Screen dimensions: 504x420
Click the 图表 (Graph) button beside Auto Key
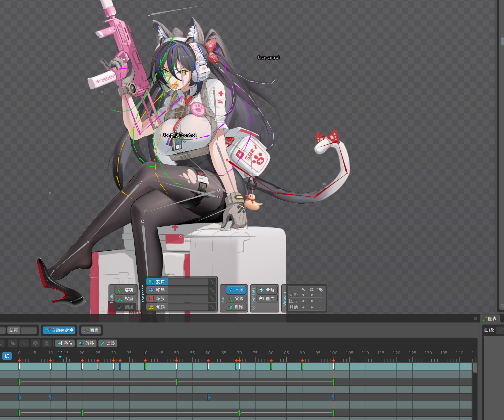point(91,330)
